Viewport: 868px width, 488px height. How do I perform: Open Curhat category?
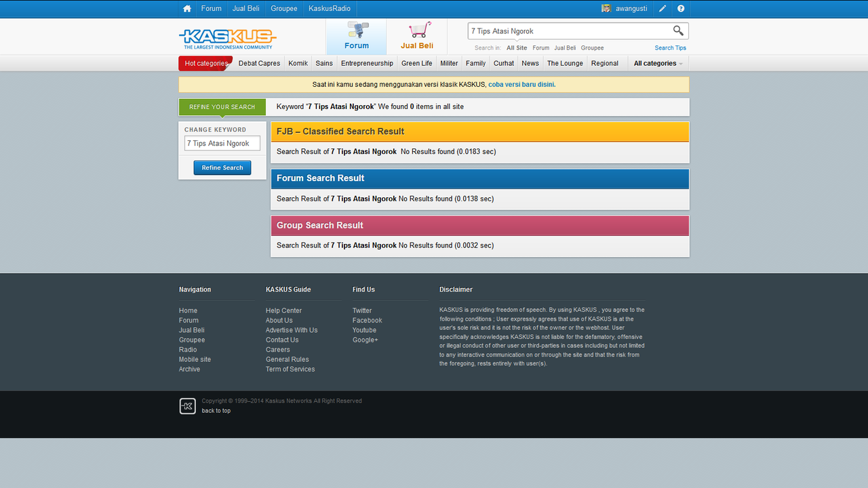(x=504, y=63)
